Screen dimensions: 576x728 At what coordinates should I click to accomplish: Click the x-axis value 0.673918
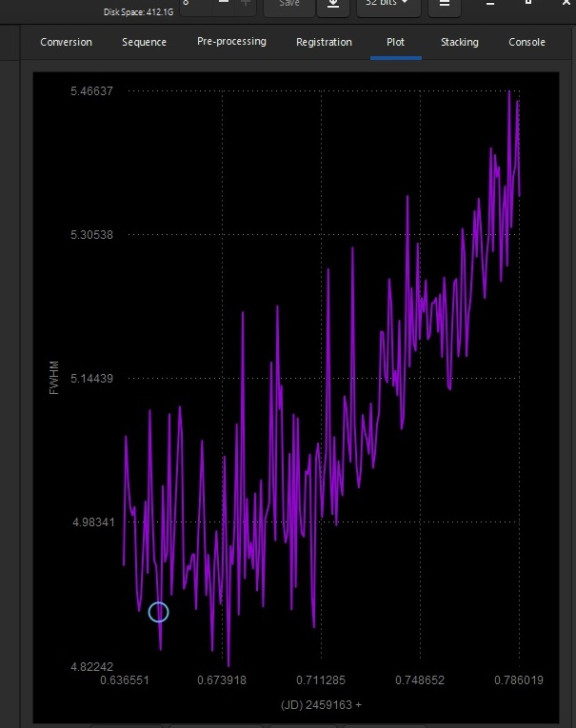222,680
